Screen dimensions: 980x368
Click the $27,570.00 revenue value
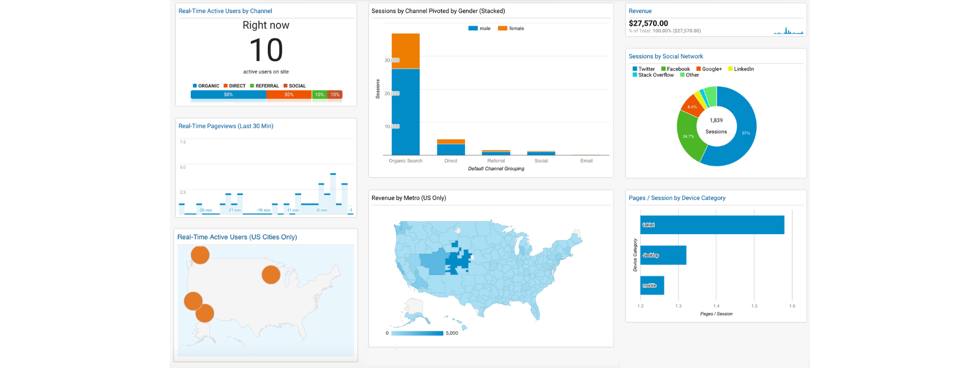click(x=648, y=23)
